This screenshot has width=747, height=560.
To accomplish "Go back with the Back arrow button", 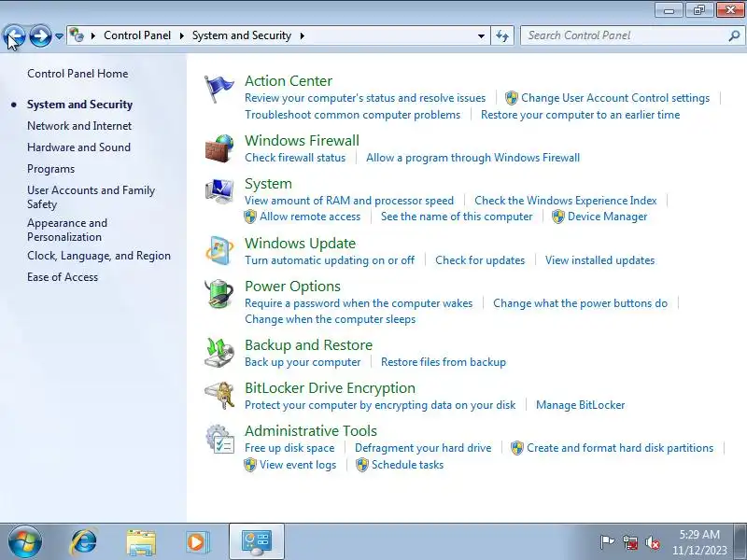I will (14, 35).
